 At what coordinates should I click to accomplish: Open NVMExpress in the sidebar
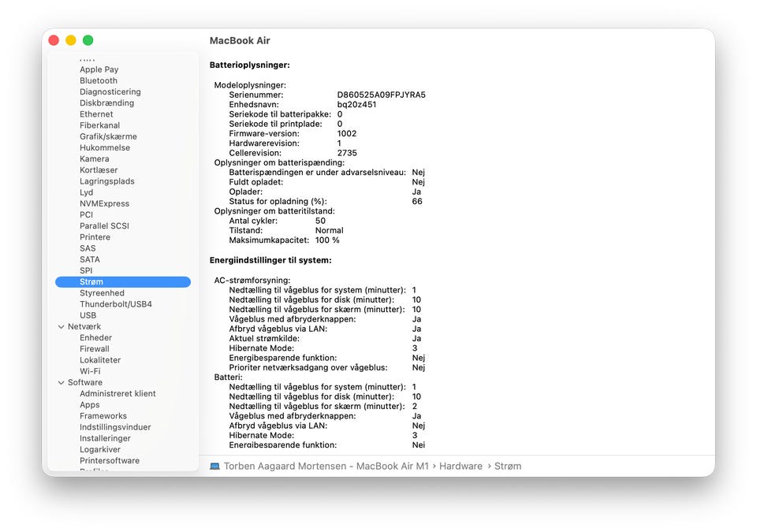104,203
